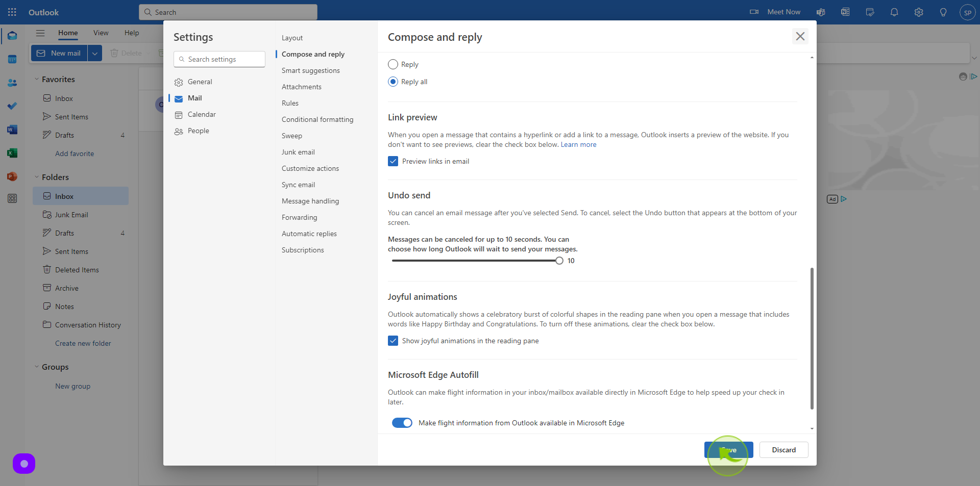Open Teams chat icon in header
Image resolution: width=980 pixels, height=486 pixels.
click(821, 12)
